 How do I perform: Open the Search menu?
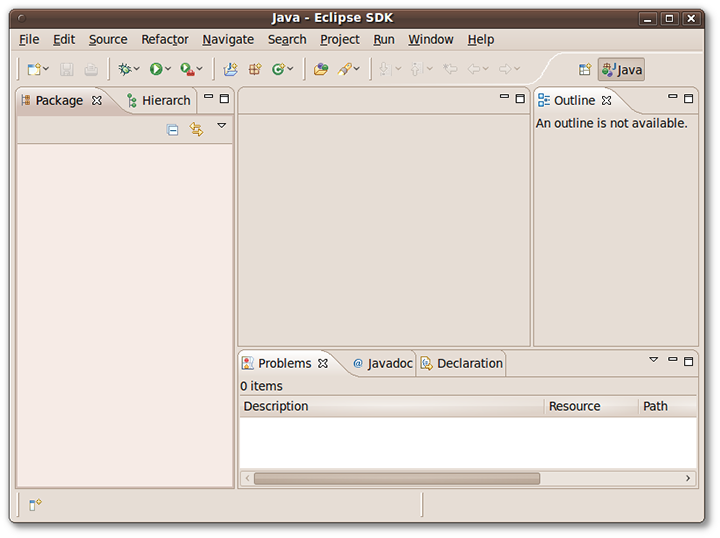point(287,40)
